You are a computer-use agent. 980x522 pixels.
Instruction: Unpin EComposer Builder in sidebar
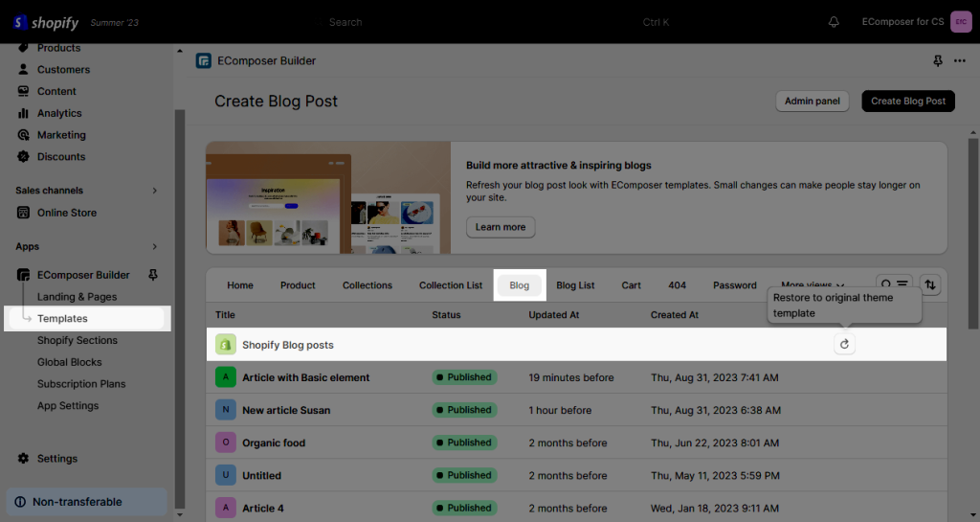point(152,275)
